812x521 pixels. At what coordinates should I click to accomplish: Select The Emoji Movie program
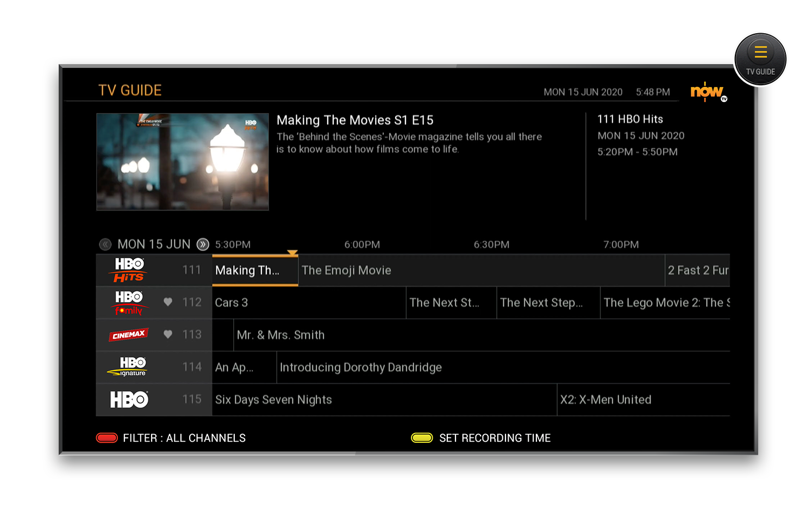click(482, 270)
